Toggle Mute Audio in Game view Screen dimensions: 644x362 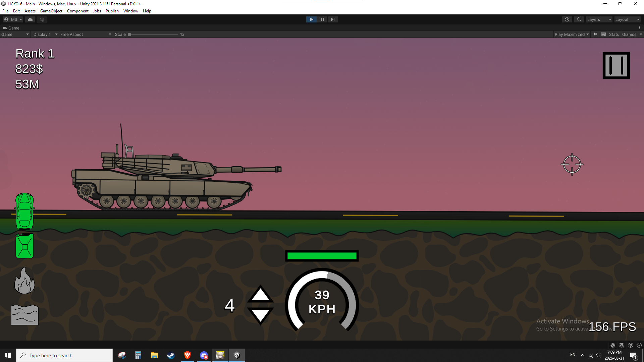595,34
